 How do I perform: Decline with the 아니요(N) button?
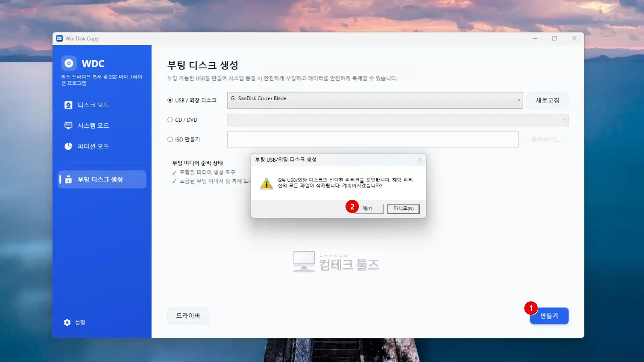[x=404, y=208]
